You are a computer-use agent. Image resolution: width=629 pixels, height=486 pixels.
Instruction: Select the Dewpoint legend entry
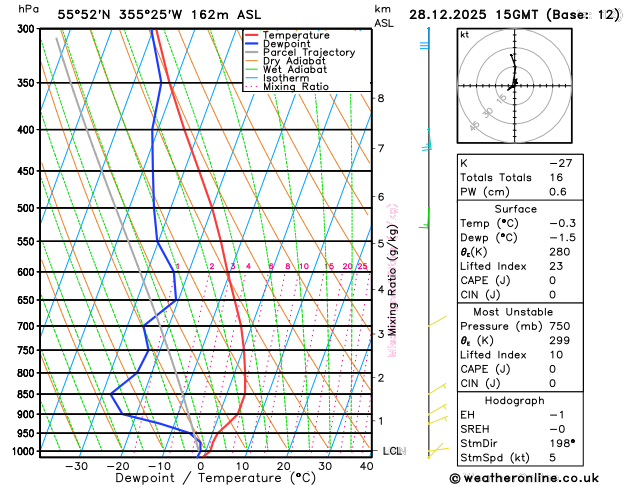278,44
